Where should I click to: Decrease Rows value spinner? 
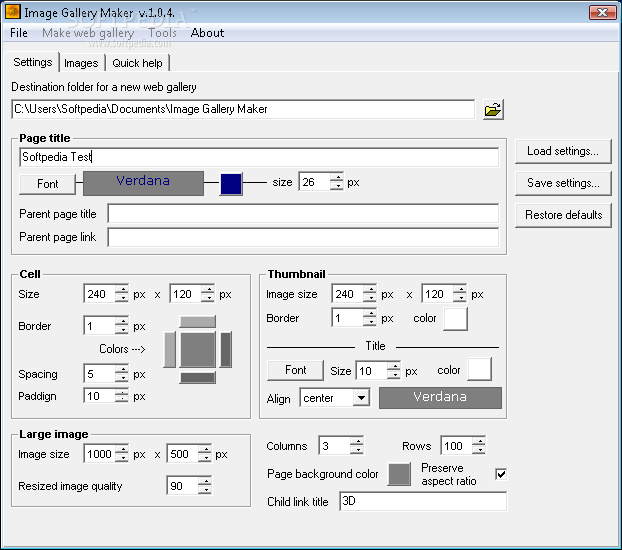(479, 450)
